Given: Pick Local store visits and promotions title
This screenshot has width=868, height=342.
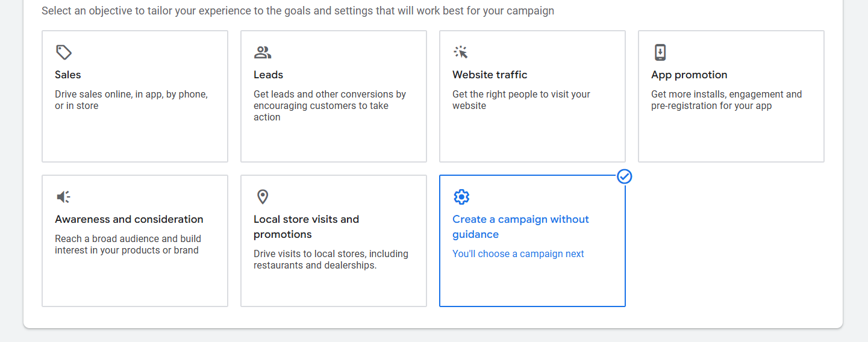Looking at the screenshot, I should coord(306,226).
